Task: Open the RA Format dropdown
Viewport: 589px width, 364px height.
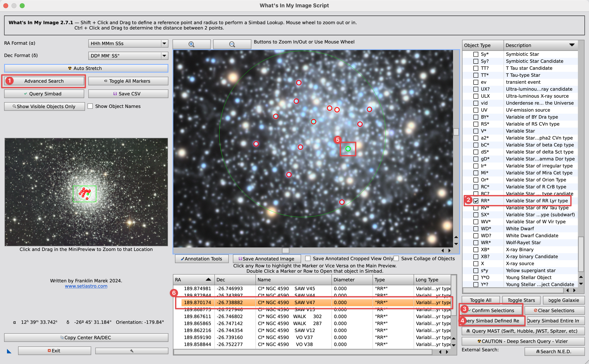Action: click(164, 44)
